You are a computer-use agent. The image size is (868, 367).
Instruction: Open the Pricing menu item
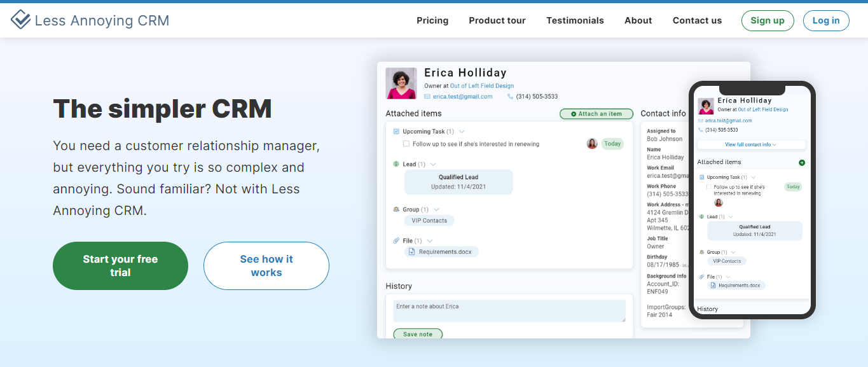pyautogui.click(x=432, y=20)
